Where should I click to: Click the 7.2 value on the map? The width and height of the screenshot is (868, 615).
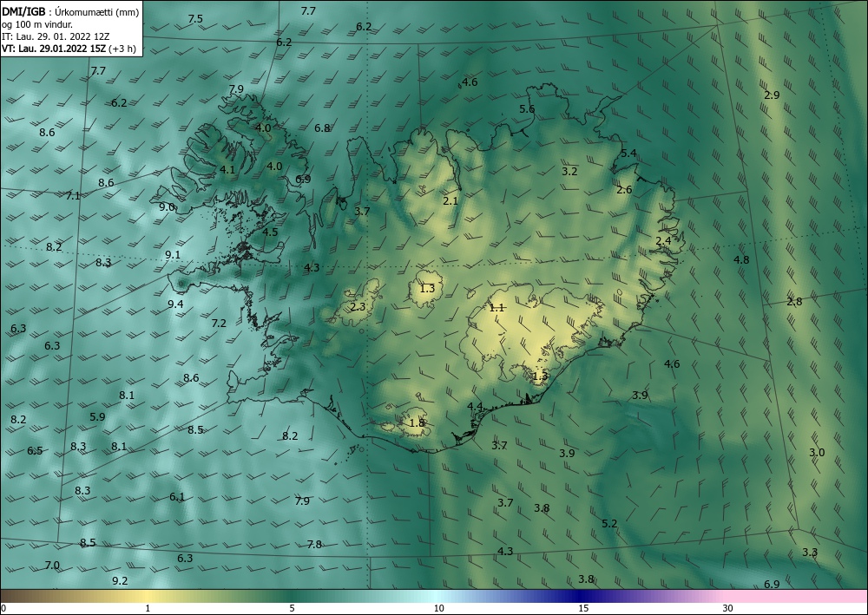point(220,323)
